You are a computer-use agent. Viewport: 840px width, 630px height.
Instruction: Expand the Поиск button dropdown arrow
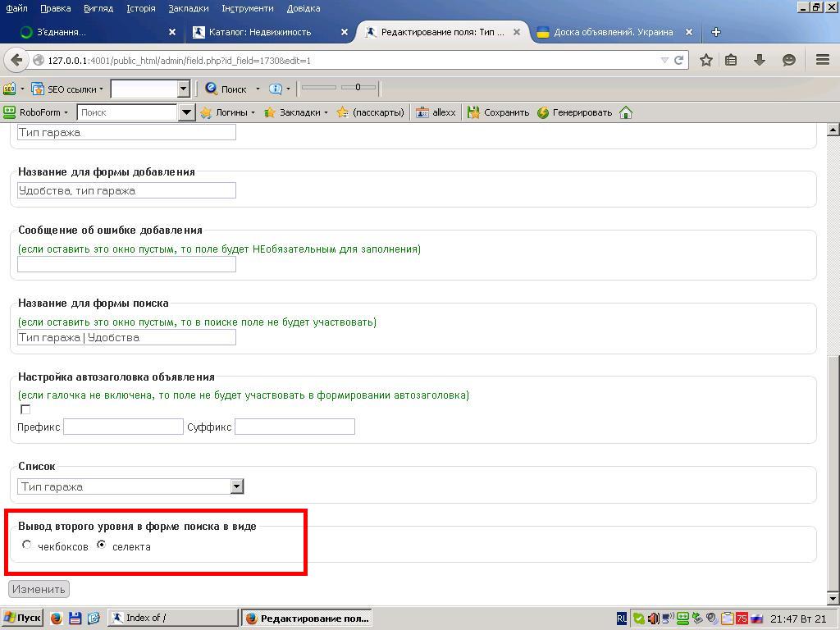coord(258,89)
